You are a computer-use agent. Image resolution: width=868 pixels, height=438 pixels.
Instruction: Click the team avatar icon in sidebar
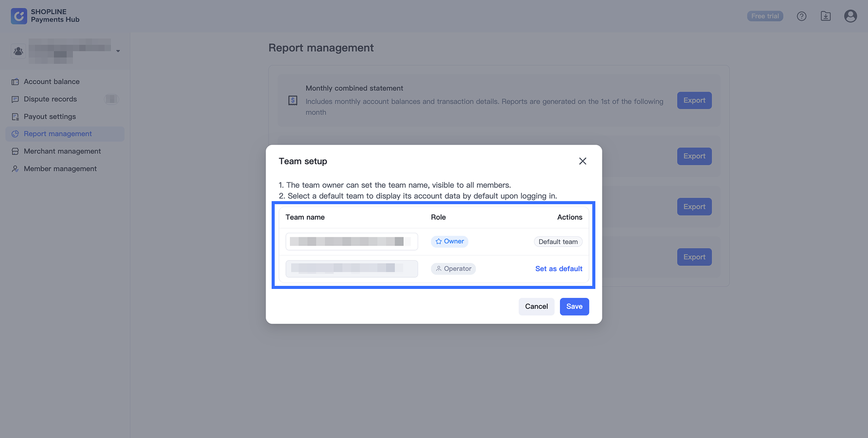[18, 51]
